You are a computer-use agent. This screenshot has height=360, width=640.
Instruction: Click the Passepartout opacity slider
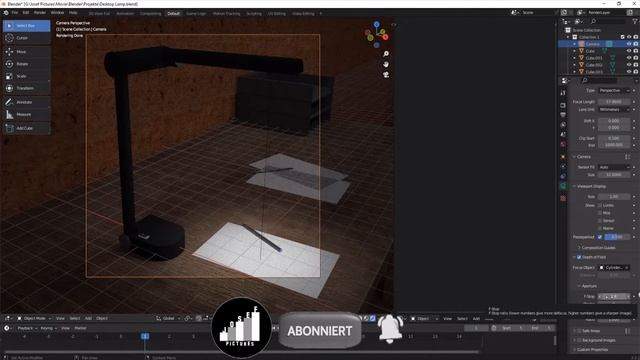[x=617, y=237]
